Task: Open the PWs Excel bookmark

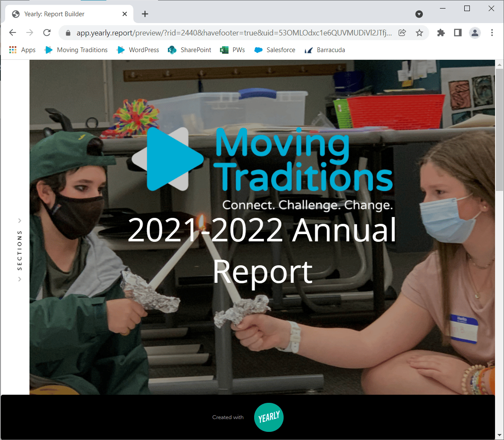Action: click(x=232, y=50)
